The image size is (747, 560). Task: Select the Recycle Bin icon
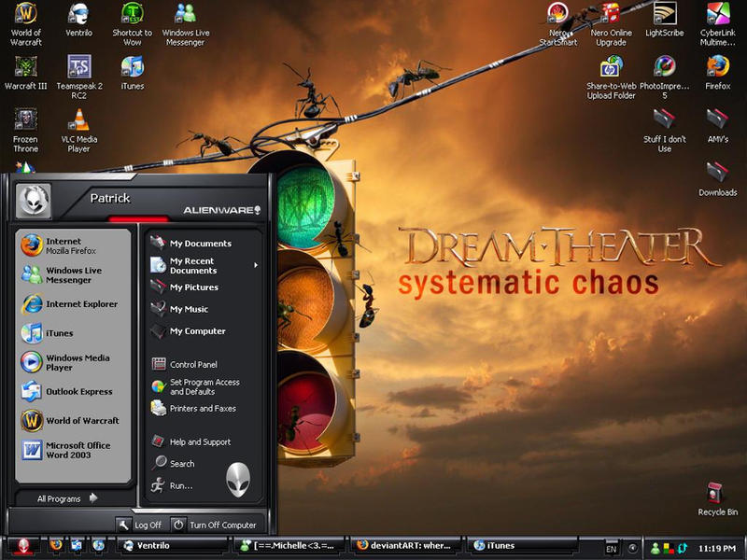[x=717, y=499]
